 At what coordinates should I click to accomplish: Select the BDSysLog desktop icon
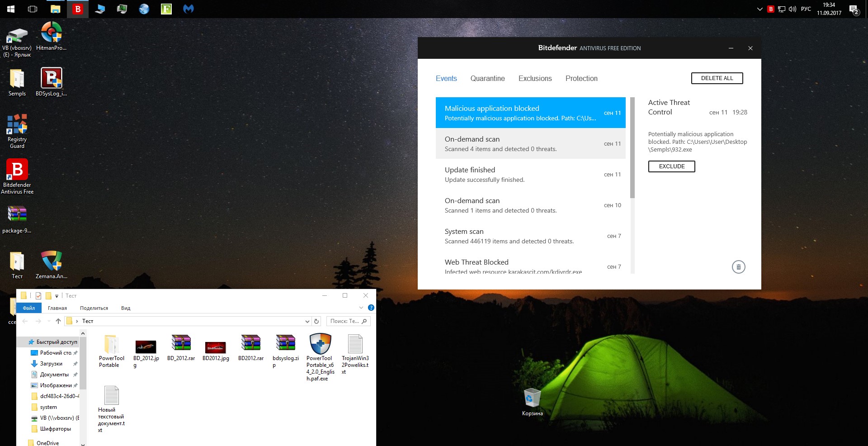(52, 82)
